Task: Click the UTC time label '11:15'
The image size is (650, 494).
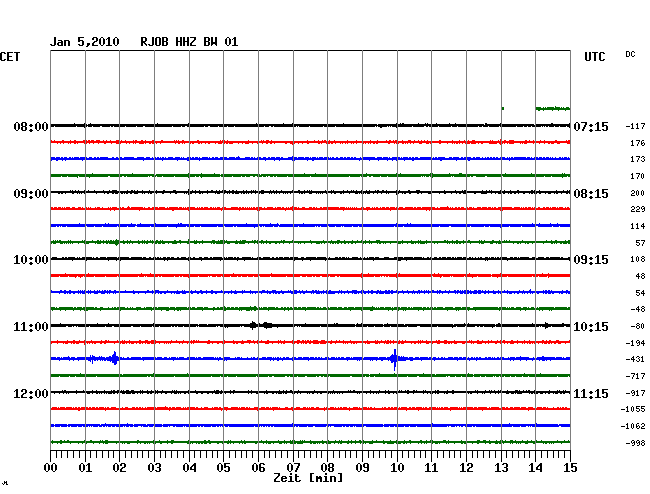Action: point(591,393)
